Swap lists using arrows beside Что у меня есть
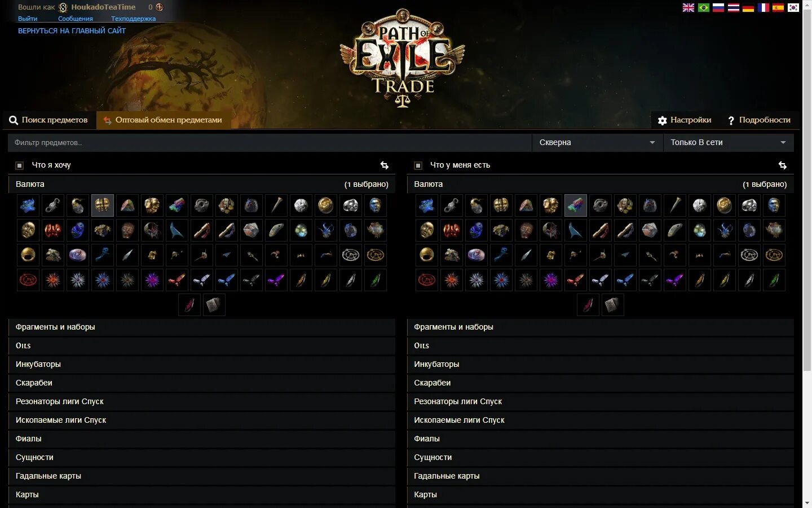812x508 pixels. pos(783,165)
